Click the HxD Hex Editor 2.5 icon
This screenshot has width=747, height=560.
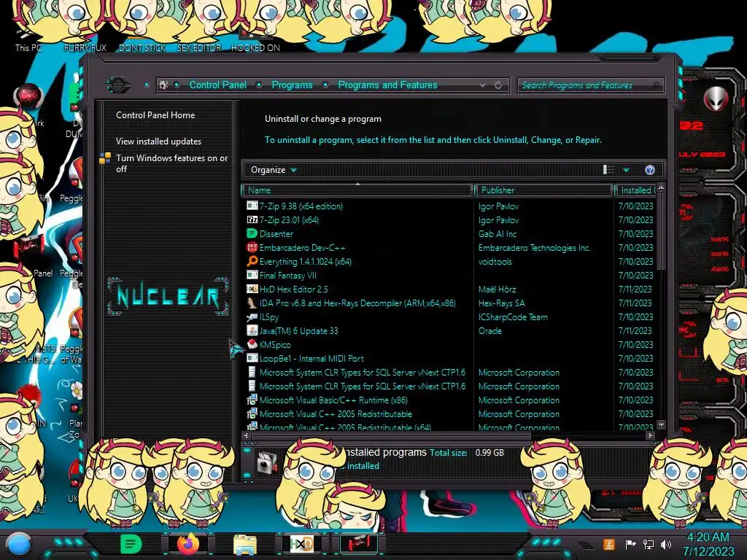pyautogui.click(x=252, y=289)
